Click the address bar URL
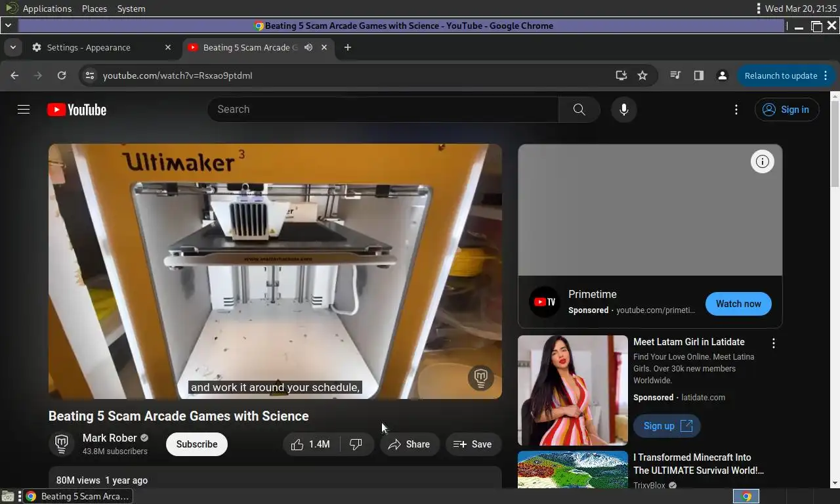840x504 pixels. click(x=177, y=75)
